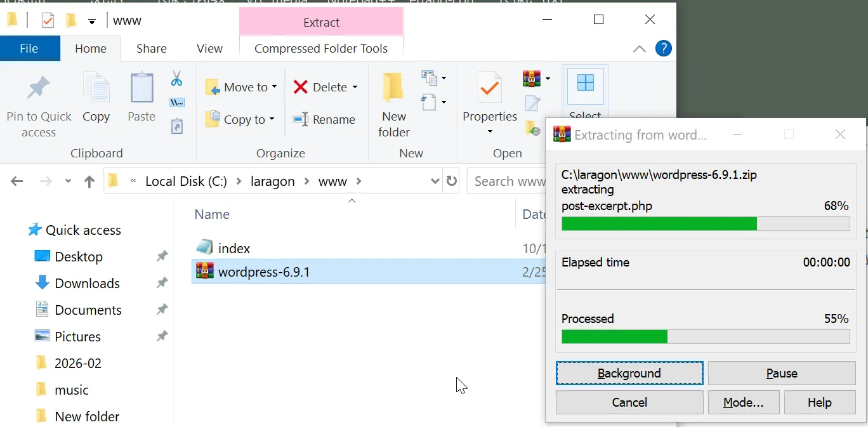Image resolution: width=868 pixels, height=427 pixels.
Task: Collapse the ribbon with the chevron
Action: (x=640, y=49)
